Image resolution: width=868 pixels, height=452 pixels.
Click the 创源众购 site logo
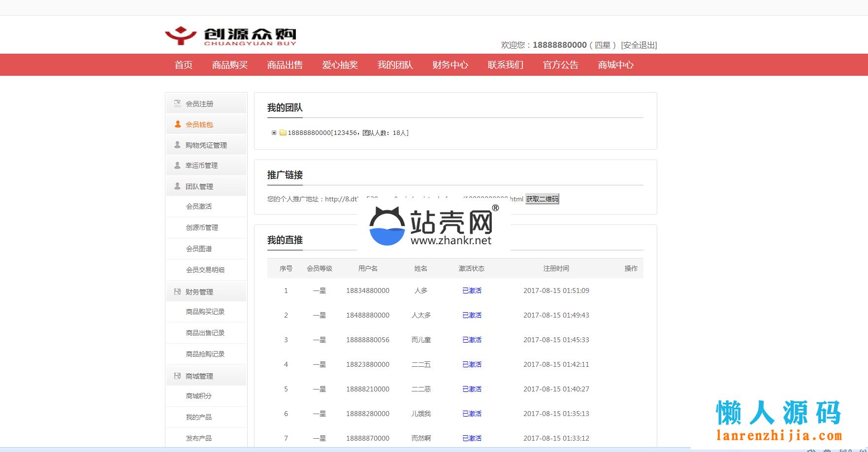click(230, 36)
